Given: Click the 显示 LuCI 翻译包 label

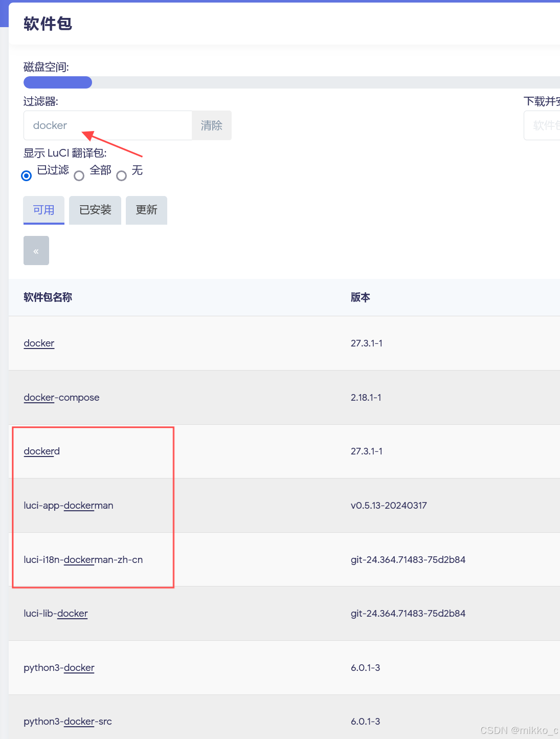Looking at the screenshot, I should 65,153.
